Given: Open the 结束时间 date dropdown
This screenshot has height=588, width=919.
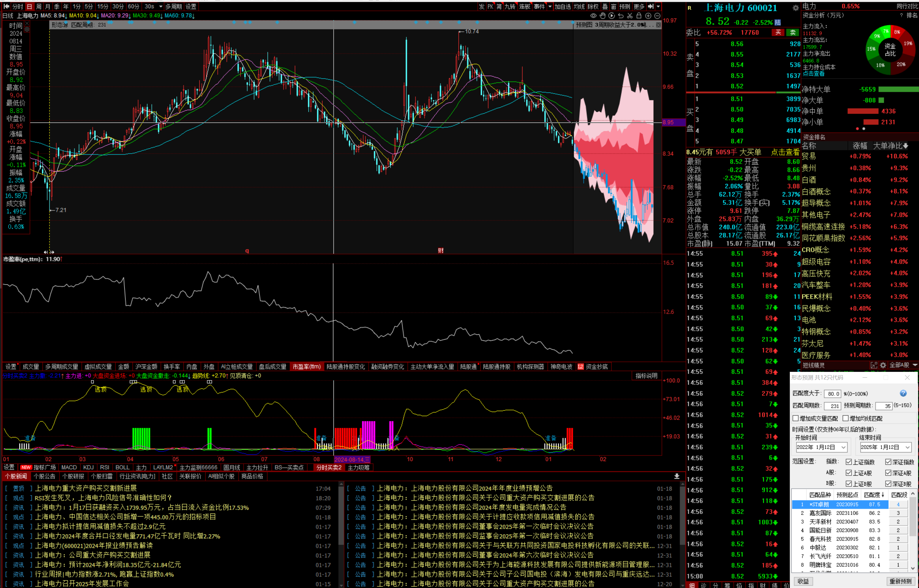Looking at the screenshot, I should [x=907, y=447].
